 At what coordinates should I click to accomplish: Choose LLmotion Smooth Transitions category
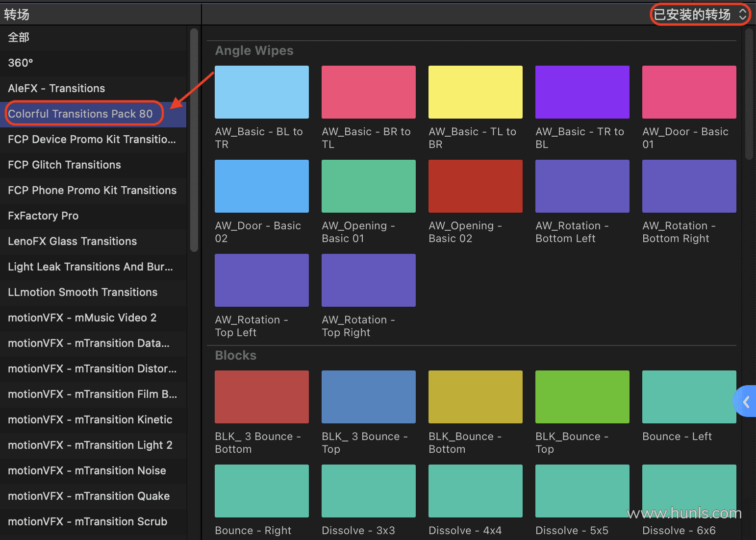[x=82, y=292]
